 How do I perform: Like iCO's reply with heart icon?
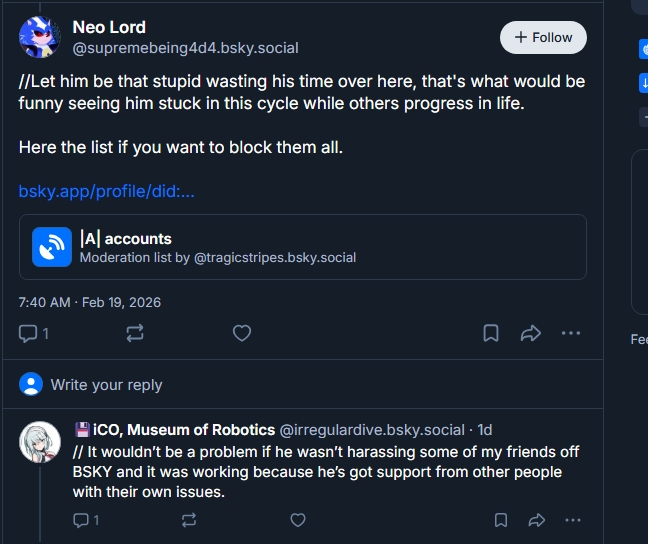click(297, 520)
